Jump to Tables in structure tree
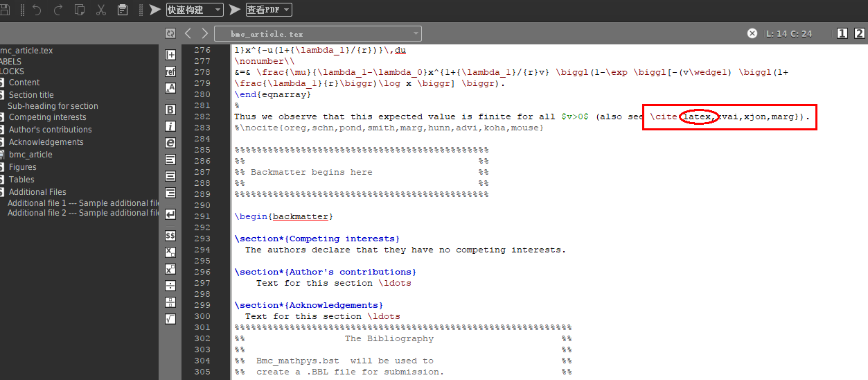 point(21,180)
